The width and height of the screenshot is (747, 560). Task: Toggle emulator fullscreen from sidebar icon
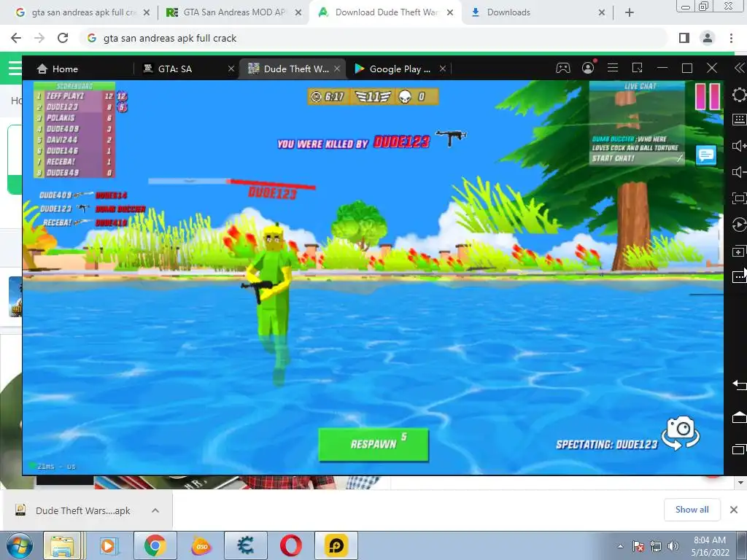pos(739,198)
